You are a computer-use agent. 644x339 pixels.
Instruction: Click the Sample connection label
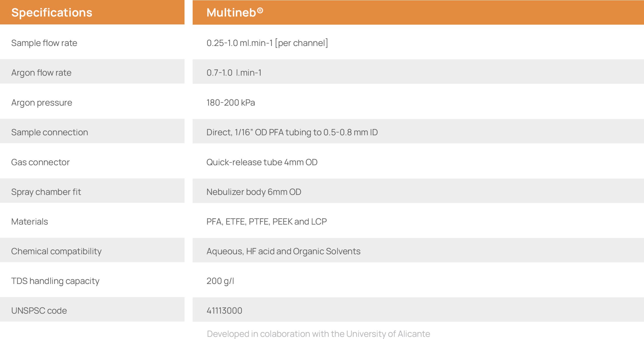(50, 132)
